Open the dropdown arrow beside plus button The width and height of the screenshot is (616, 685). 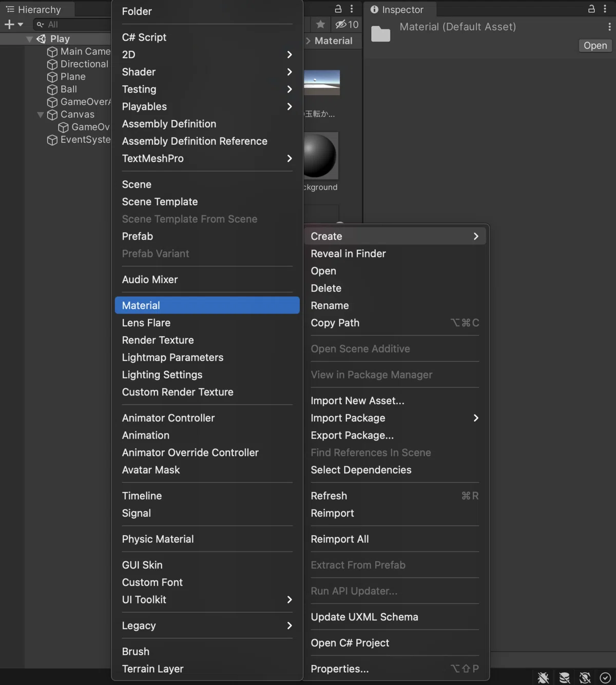click(21, 24)
